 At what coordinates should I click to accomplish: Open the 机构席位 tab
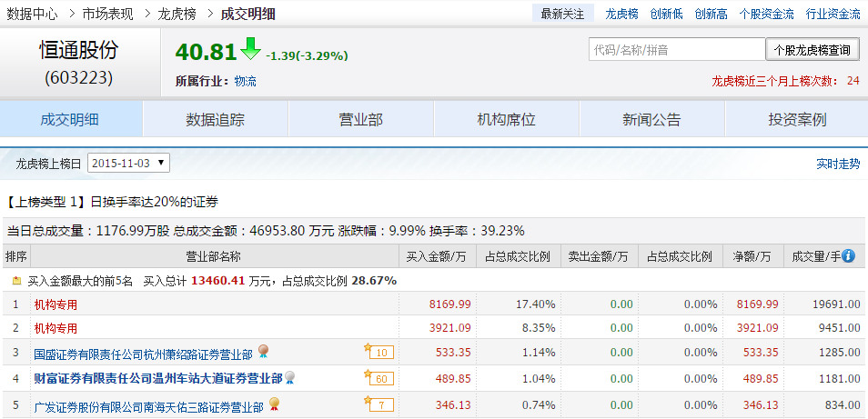click(506, 119)
